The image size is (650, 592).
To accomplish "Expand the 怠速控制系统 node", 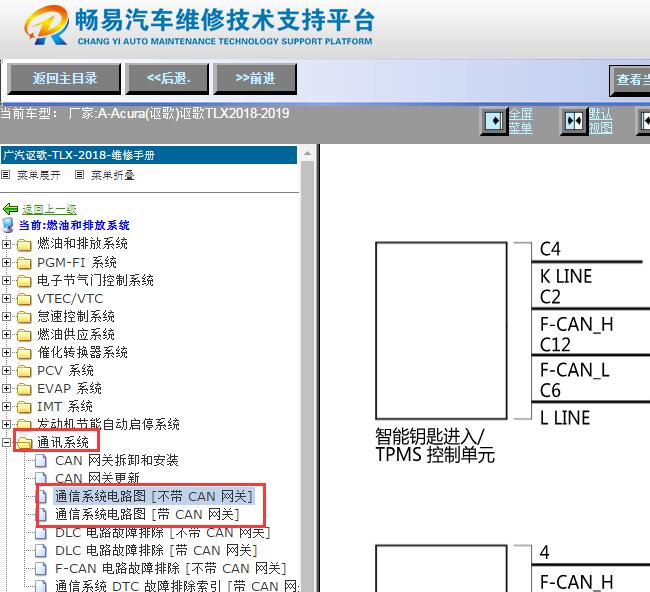I will tap(6, 316).
